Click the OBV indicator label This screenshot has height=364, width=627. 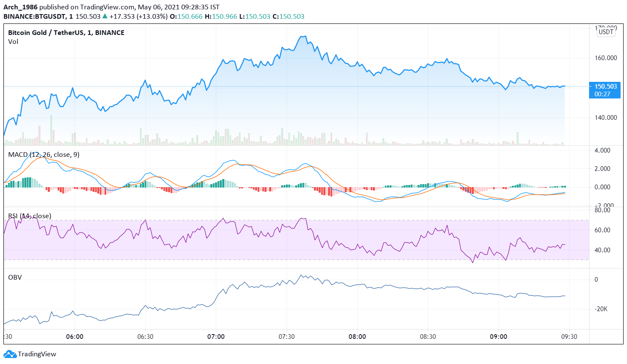[15, 277]
